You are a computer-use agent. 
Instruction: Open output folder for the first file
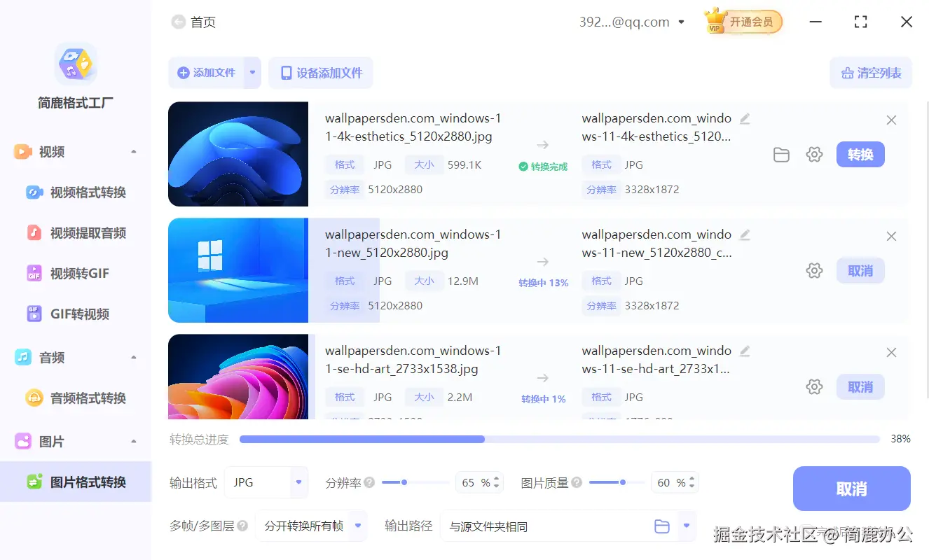[781, 155]
